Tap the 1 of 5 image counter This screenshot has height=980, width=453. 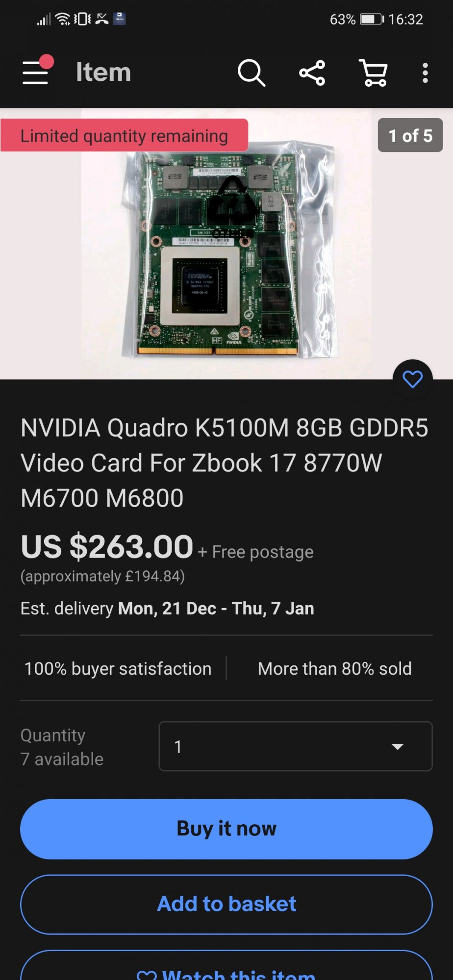tap(410, 135)
